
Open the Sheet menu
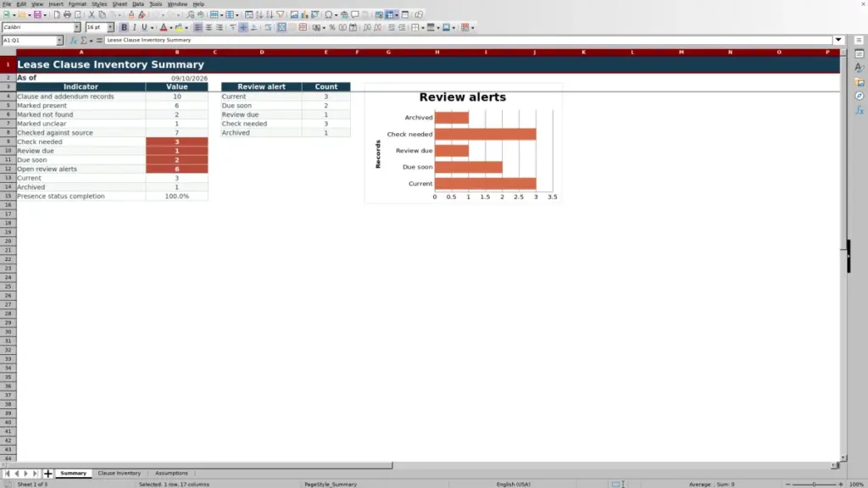[120, 4]
